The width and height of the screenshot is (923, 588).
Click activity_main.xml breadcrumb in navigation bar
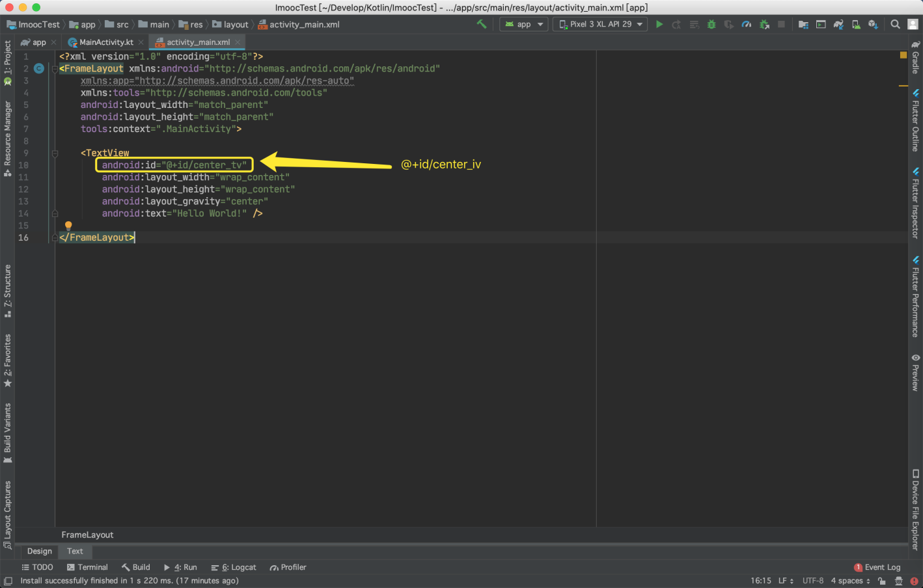[299, 24]
